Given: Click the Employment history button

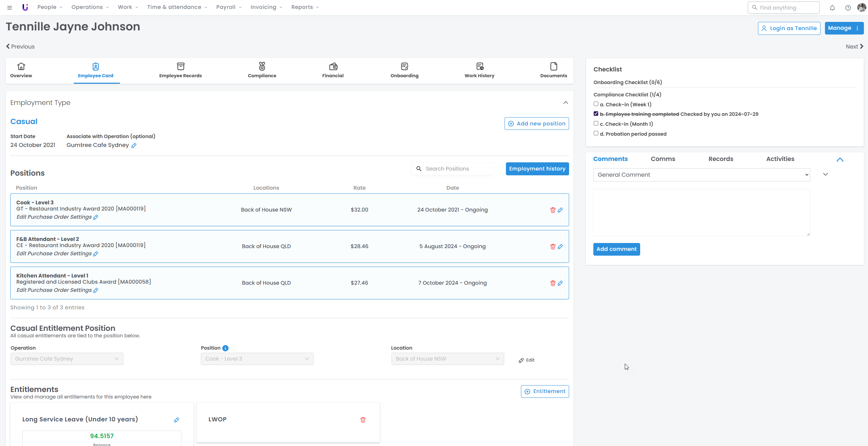Looking at the screenshot, I should click(x=537, y=169).
